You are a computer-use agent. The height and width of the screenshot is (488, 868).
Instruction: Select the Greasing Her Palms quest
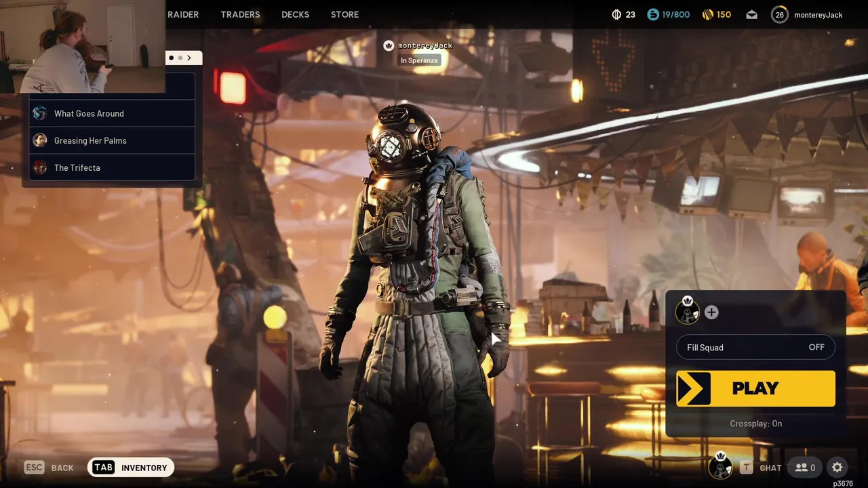click(x=113, y=140)
